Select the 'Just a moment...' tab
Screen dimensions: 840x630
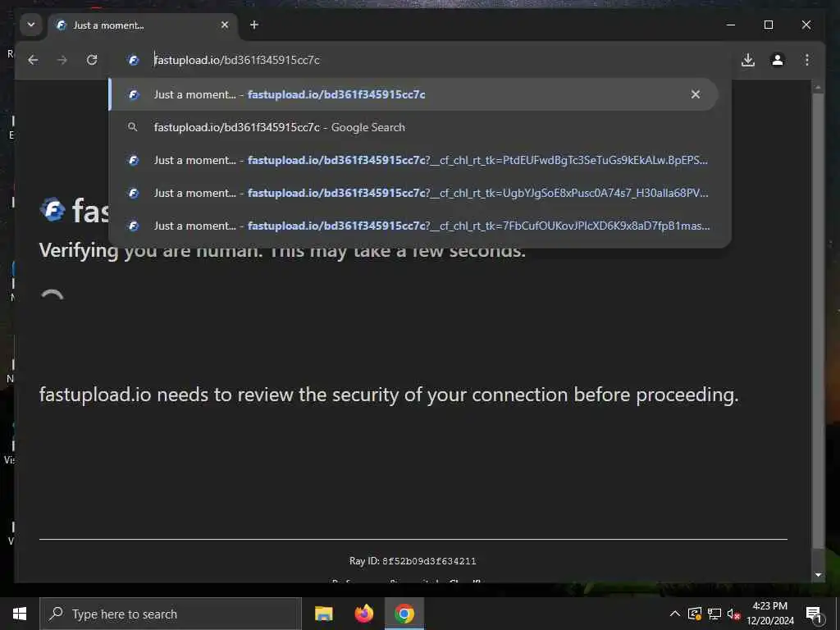tap(142, 25)
